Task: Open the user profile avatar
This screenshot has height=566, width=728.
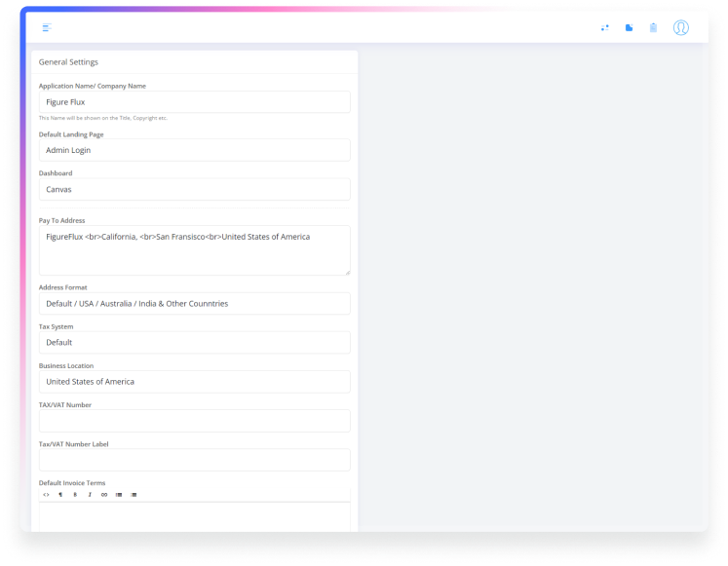Action: pyautogui.click(x=681, y=27)
